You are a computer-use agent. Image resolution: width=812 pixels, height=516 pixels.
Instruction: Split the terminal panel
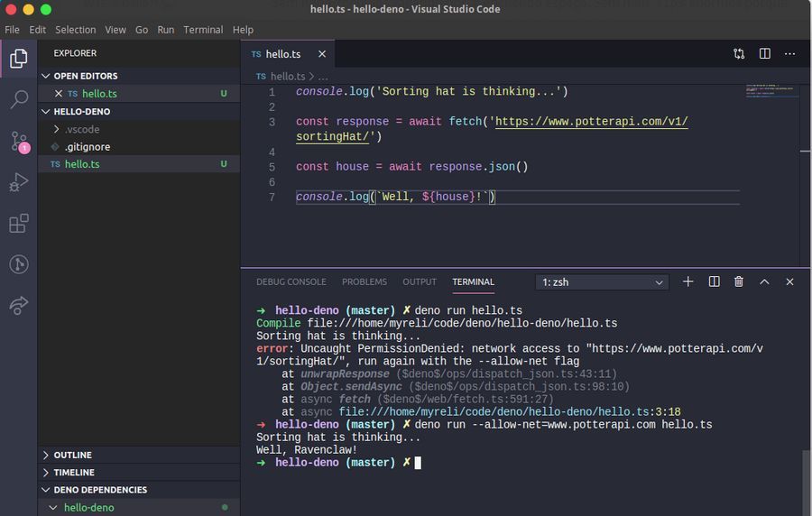[x=714, y=281]
